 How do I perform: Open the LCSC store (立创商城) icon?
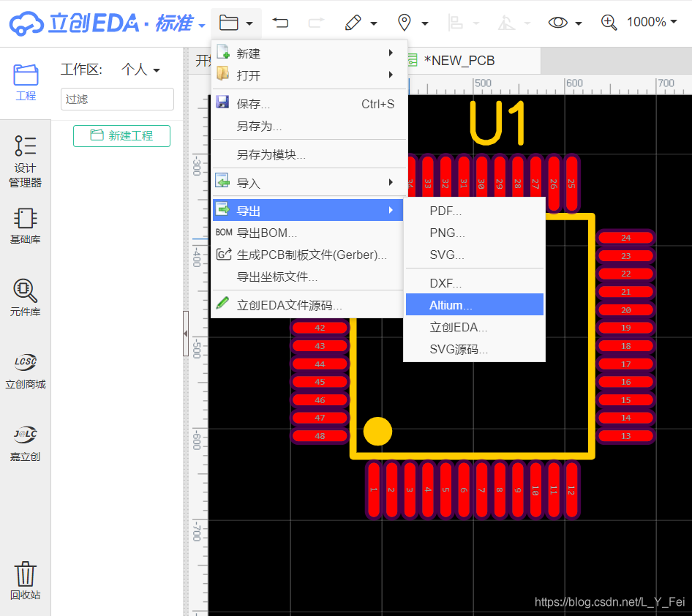tap(26, 371)
